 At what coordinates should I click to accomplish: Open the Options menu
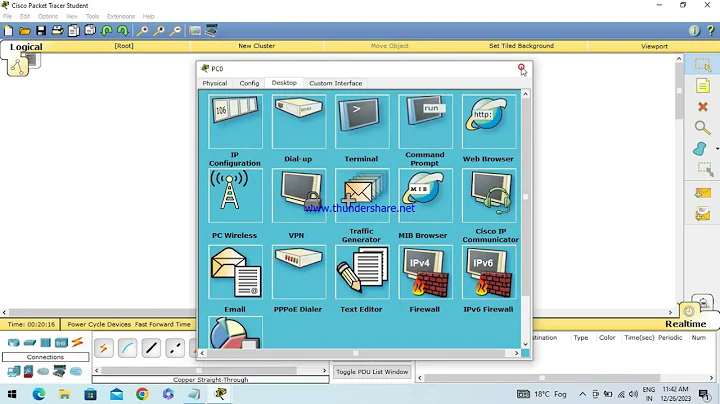48,16
